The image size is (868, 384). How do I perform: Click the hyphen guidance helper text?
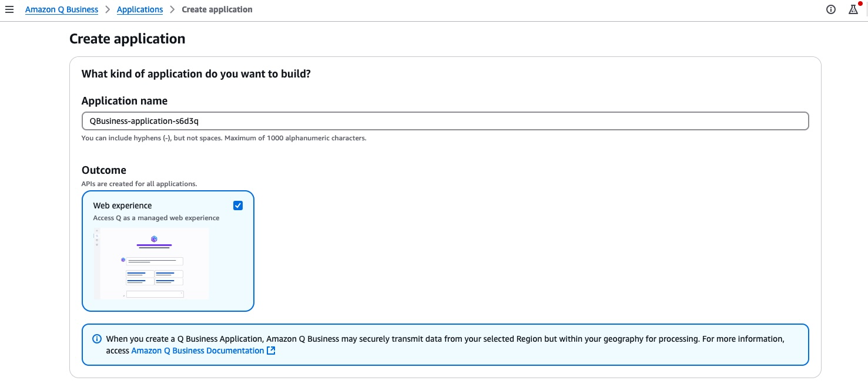[x=223, y=137]
